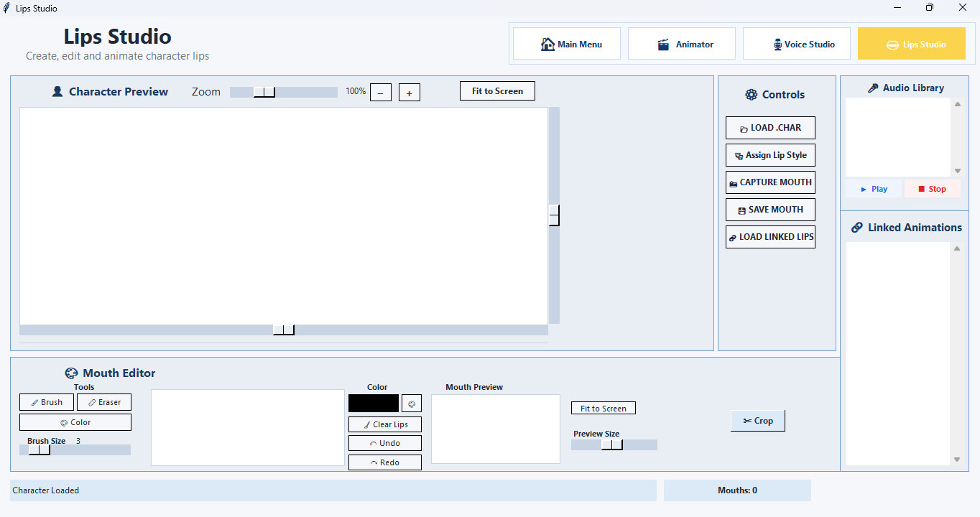This screenshot has width=980, height=517.
Task: Select the Lips Studio tab
Action: [x=912, y=44]
